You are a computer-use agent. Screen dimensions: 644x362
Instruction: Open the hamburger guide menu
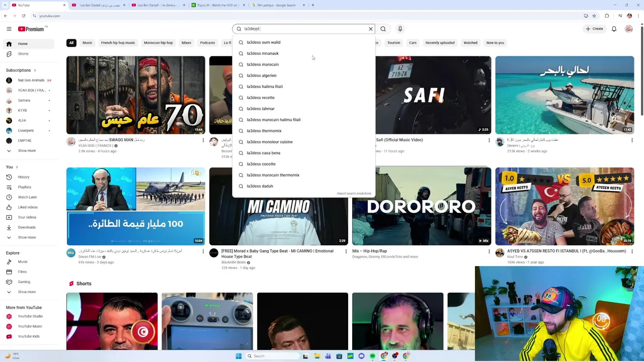[x=9, y=29]
